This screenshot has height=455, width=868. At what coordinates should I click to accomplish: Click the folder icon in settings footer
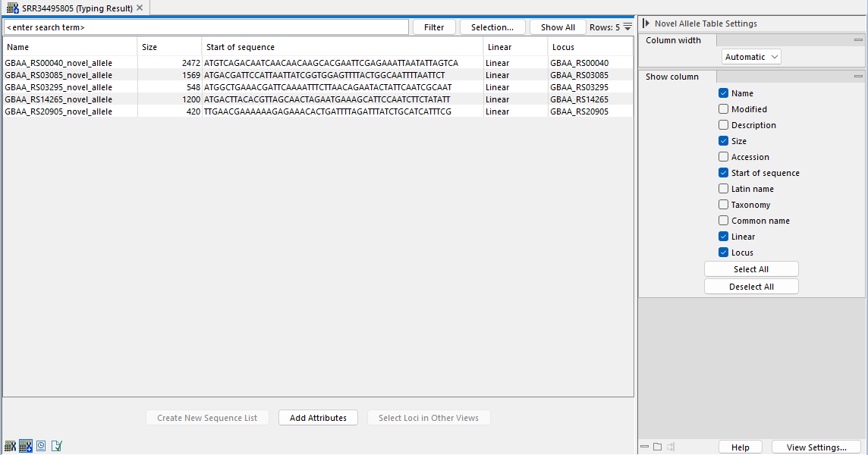coord(657,447)
